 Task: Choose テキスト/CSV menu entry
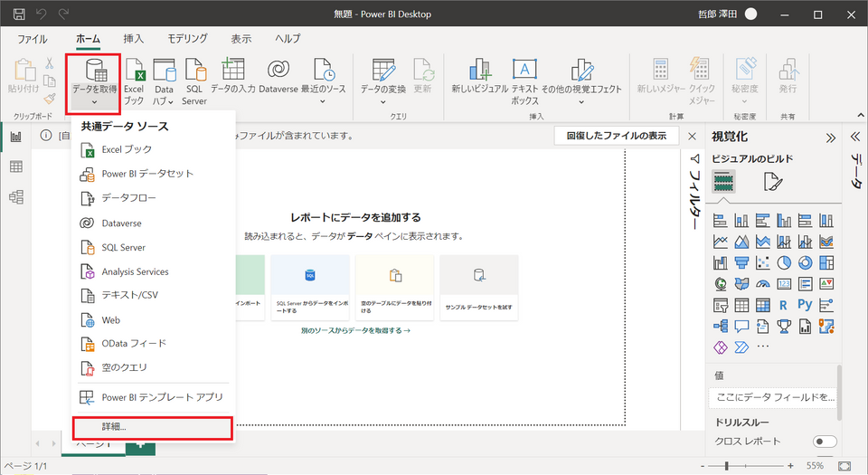click(x=153, y=296)
